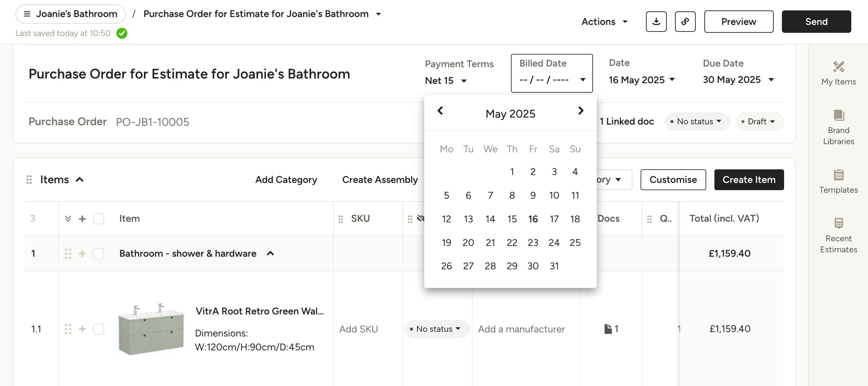
Task: Click the download icon button
Action: click(x=656, y=21)
